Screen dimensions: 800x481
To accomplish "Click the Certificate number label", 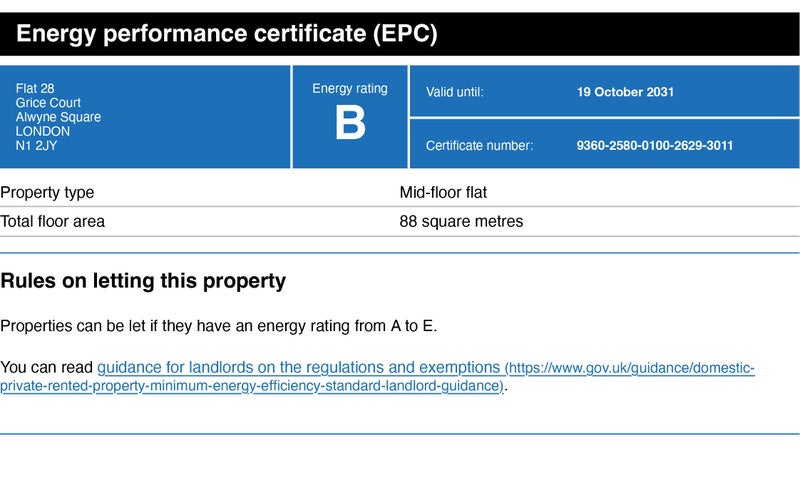I will point(479,145).
